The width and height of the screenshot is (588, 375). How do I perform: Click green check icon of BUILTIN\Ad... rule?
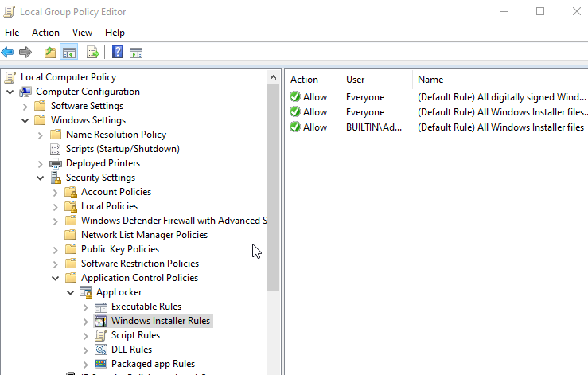pyautogui.click(x=295, y=127)
